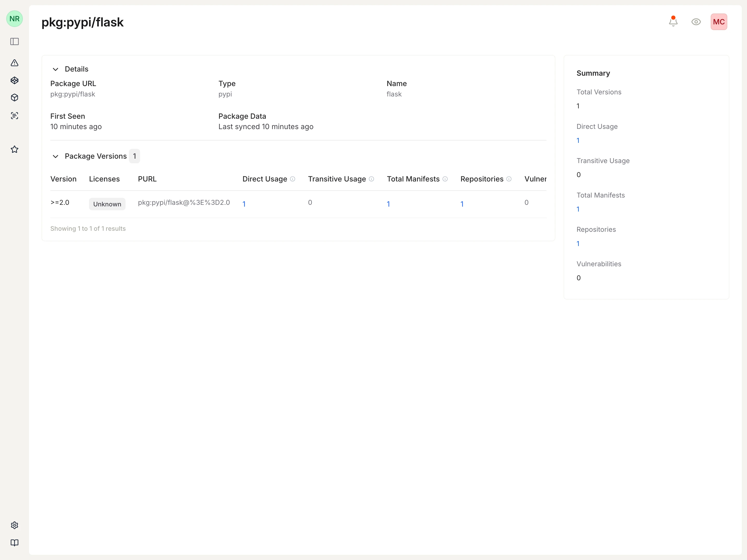The image size is (747, 560).
Task: Toggle the sidebar panel icon
Action: pos(15,41)
